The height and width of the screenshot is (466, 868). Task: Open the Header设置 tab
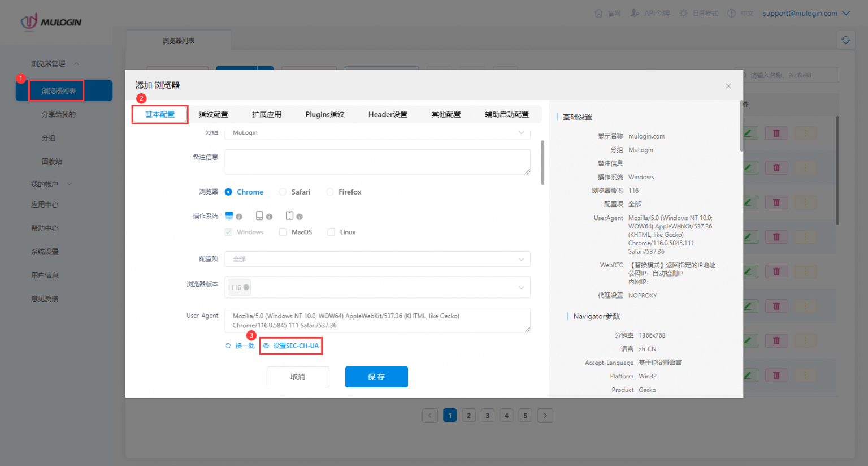tap(388, 114)
